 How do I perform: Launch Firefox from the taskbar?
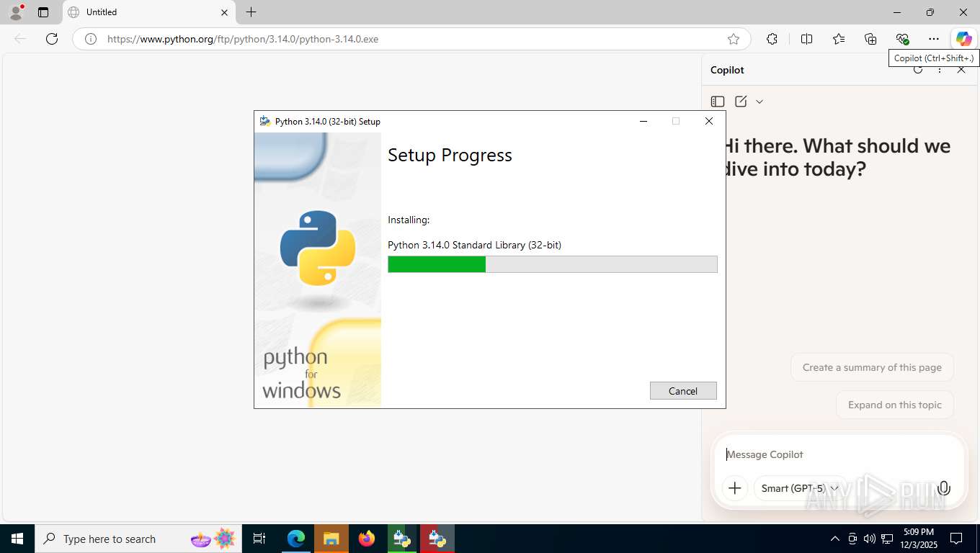[x=367, y=539]
